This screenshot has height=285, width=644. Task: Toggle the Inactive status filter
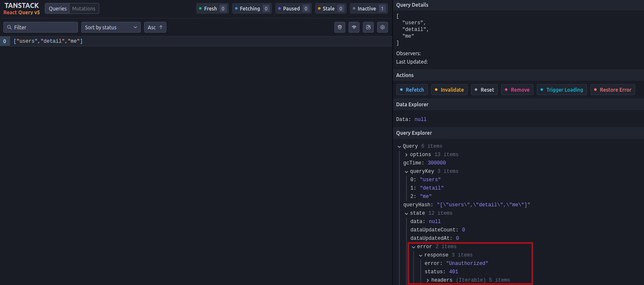click(x=369, y=8)
